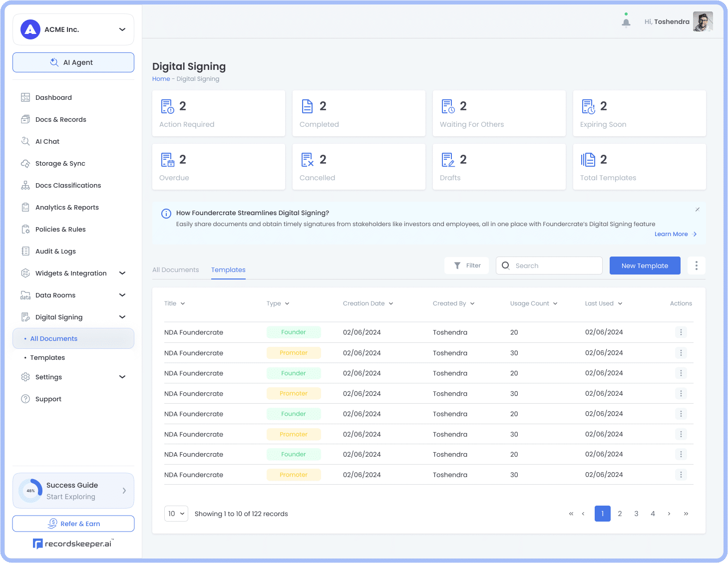728x563 pixels.
Task: Open the Dashboard sidebar icon
Action: [25, 97]
